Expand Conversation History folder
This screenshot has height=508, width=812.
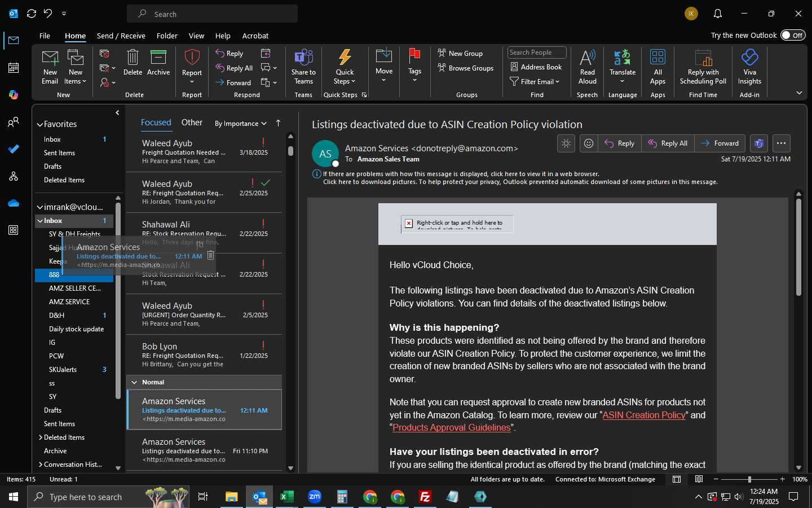coord(41,465)
